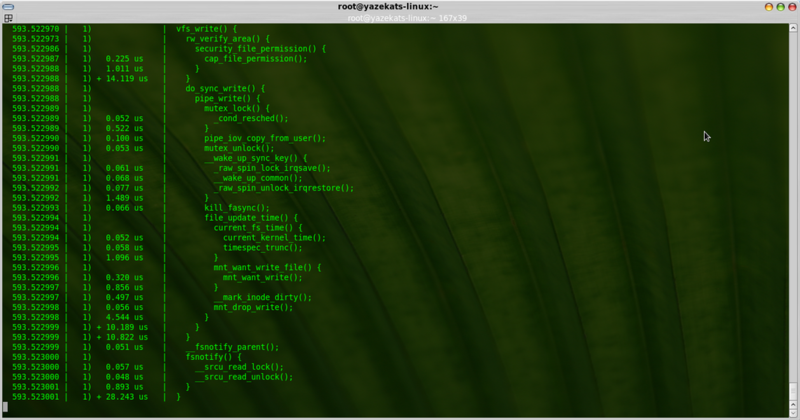This screenshot has height=420, width=800.
Task: Click timespec_trunc(); call
Action: point(263,248)
